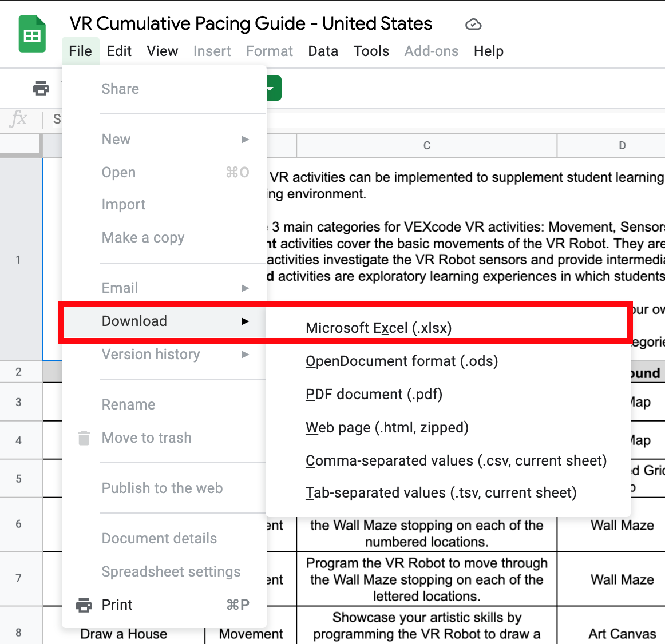Image resolution: width=665 pixels, height=644 pixels.
Task: Click Make a copy
Action: tap(143, 237)
